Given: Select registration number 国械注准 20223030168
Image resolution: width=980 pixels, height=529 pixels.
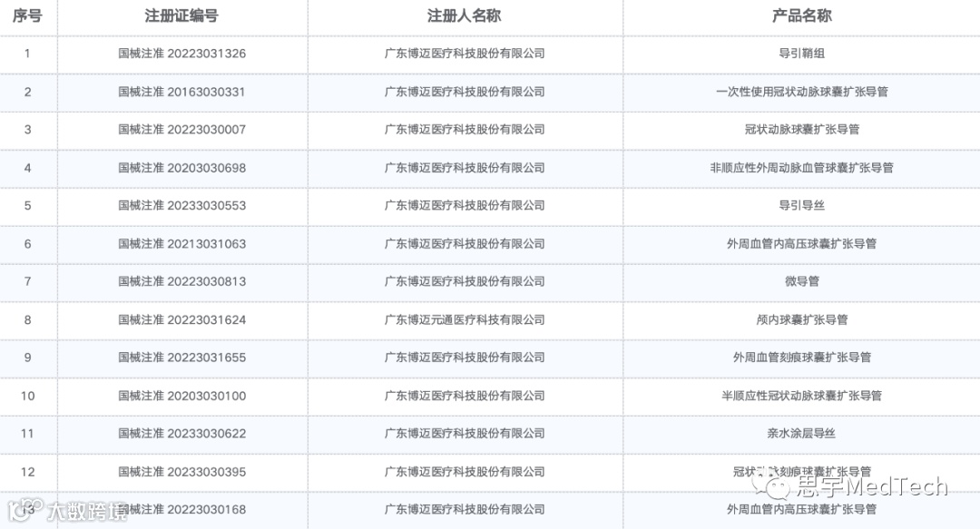Looking at the screenshot, I should [181, 510].
